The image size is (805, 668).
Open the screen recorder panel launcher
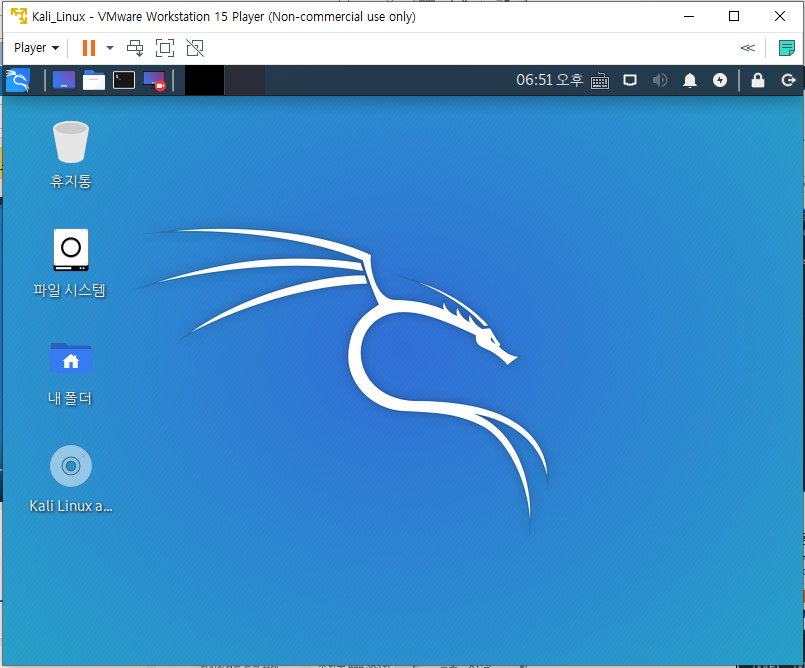coord(154,81)
